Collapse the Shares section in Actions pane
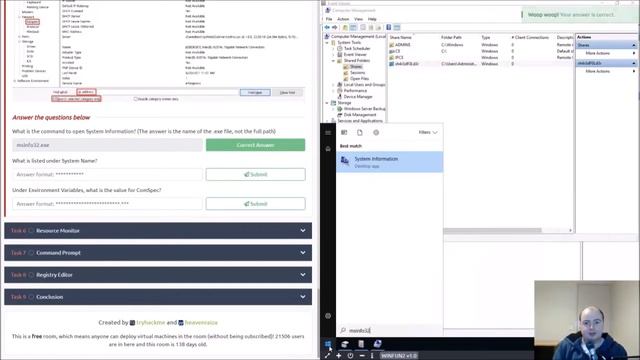 pos(633,45)
